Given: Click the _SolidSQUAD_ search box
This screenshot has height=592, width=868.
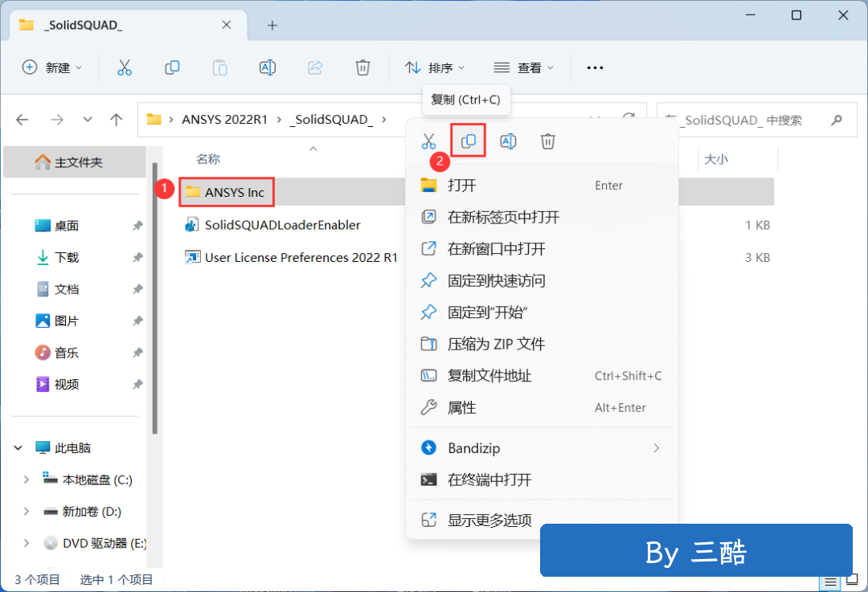Looking at the screenshot, I should coord(757,120).
